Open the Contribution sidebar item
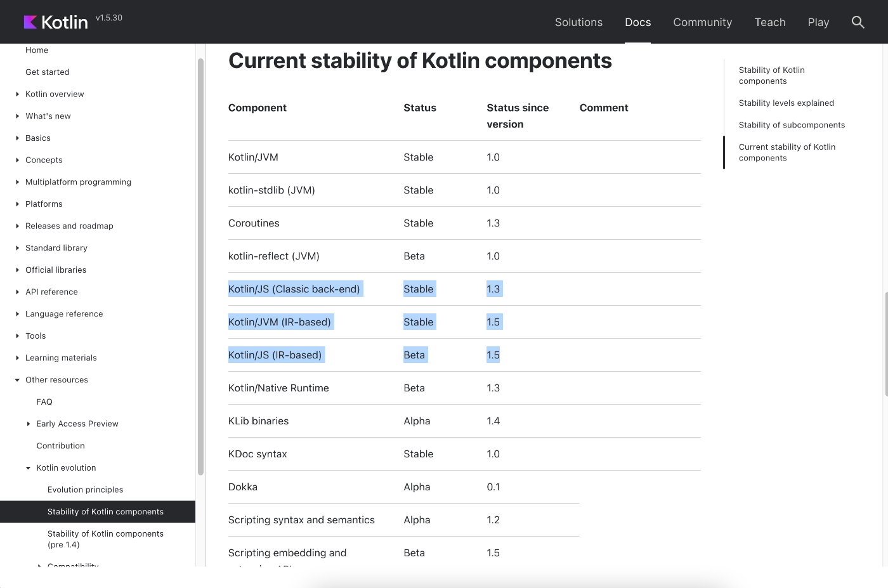The image size is (888, 588). coord(60,446)
